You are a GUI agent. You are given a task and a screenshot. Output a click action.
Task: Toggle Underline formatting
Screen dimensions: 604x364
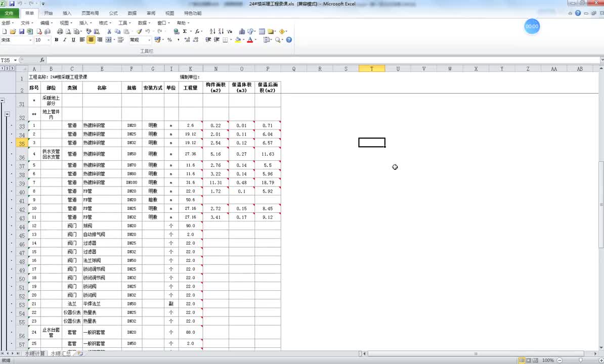[x=73, y=40]
